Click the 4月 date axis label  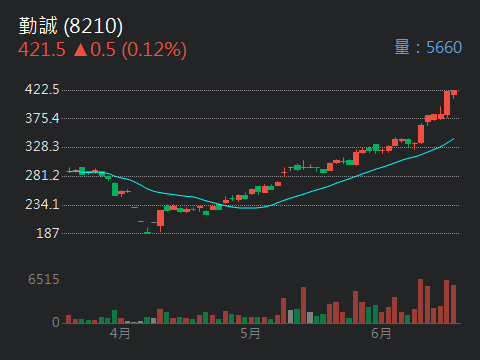120,333
